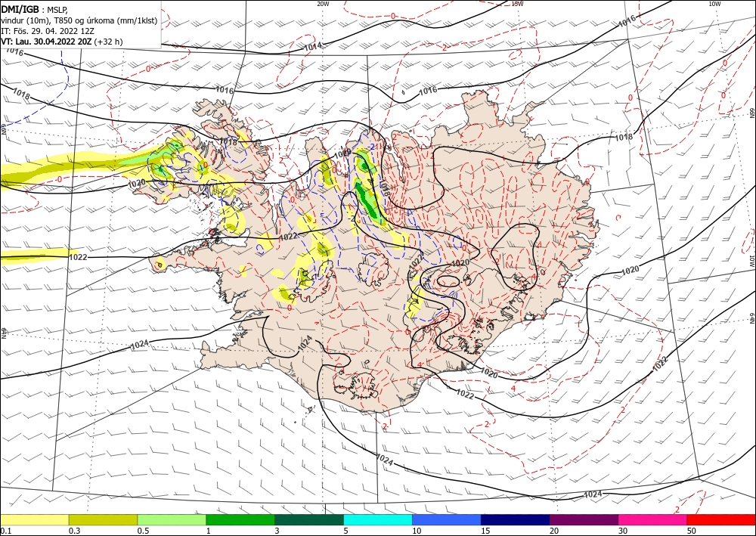Select the "IT: Fös. 29. 04. 2022 12Z" line
Viewport: 756px width, 536px height.
click(x=47, y=31)
